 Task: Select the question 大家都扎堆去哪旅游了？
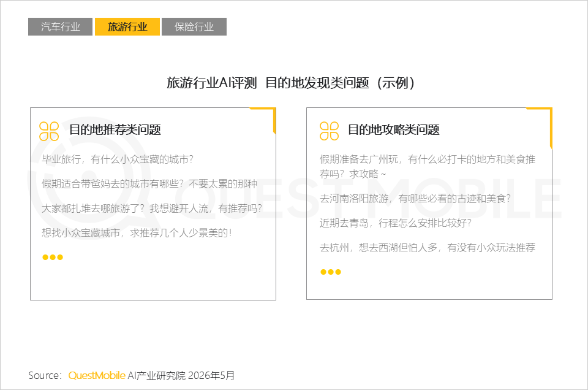pyautogui.click(x=152, y=208)
